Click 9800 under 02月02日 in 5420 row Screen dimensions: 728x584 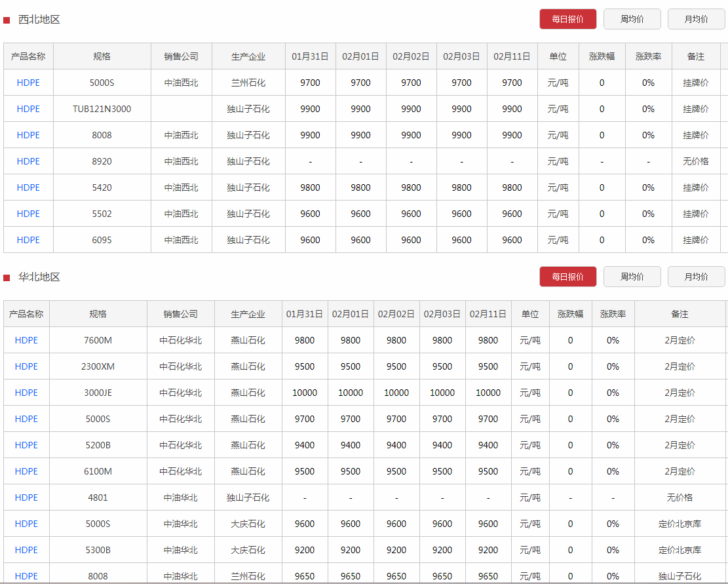[x=411, y=187]
